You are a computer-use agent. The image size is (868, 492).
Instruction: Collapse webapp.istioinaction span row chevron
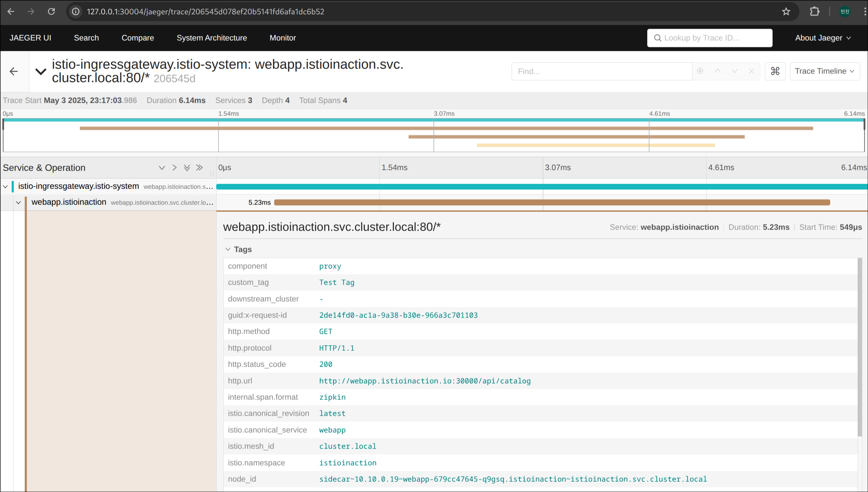click(x=18, y=202)
